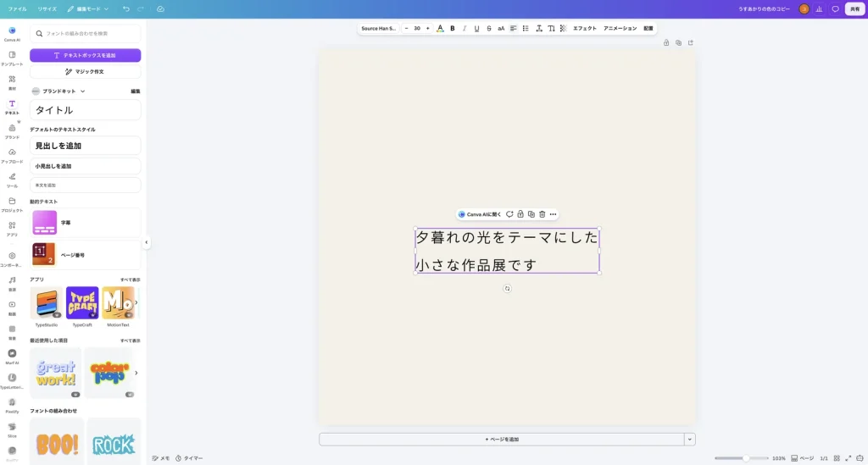Click the undo arrow in top bar
The image size is (868, 465).
(x=126, y=8)
